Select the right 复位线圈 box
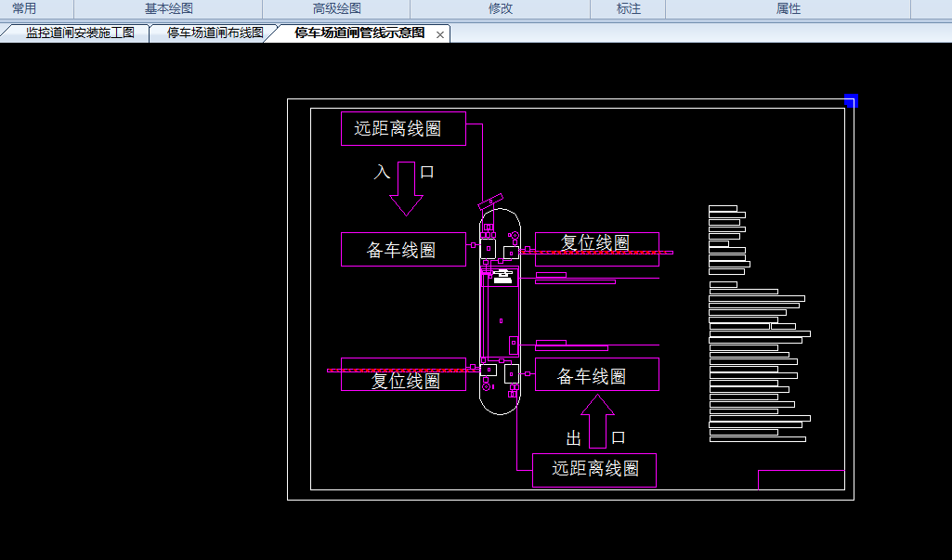 coord(597,249)
